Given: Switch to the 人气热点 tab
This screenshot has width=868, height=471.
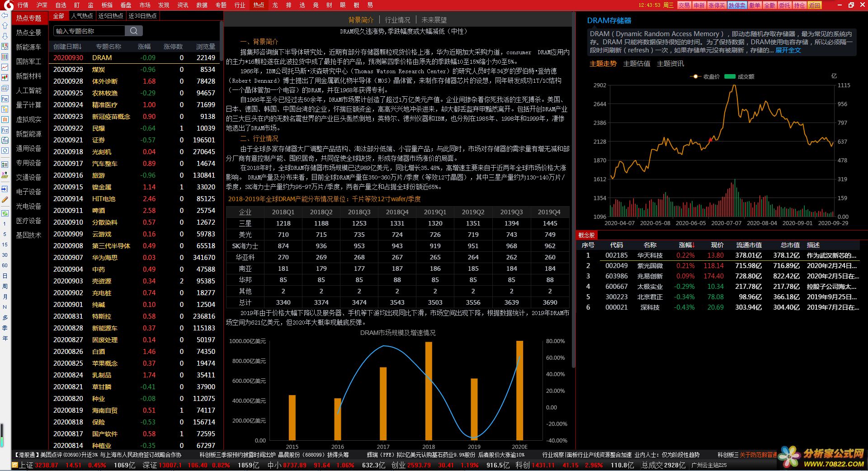Looking at the screenshot, I should tap(82, 16).
